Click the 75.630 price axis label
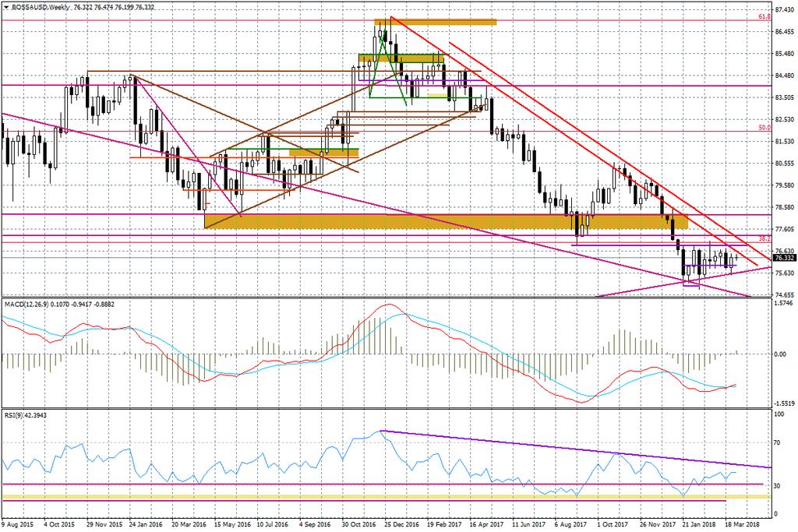 [x=785, y=273]
